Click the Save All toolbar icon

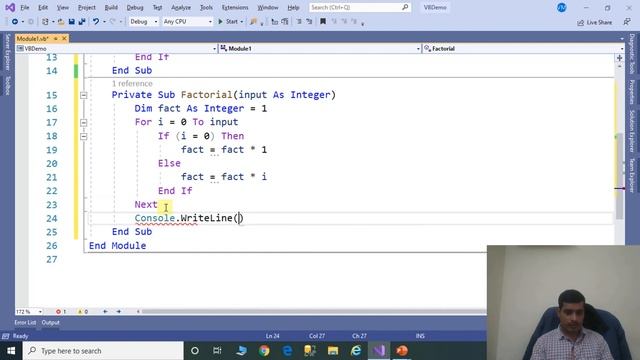pyautogui.click(x=82, y=22)
